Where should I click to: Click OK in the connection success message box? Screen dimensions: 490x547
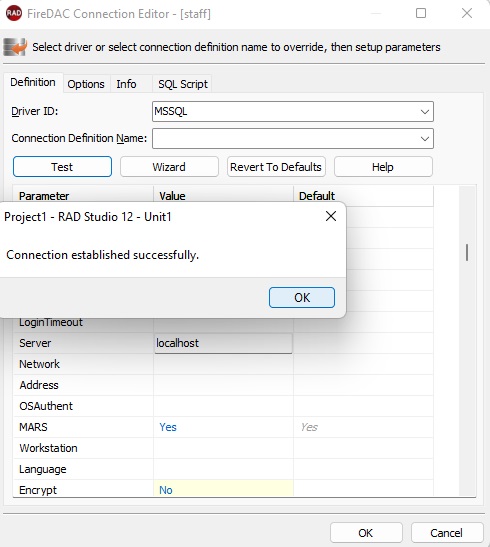302,298
